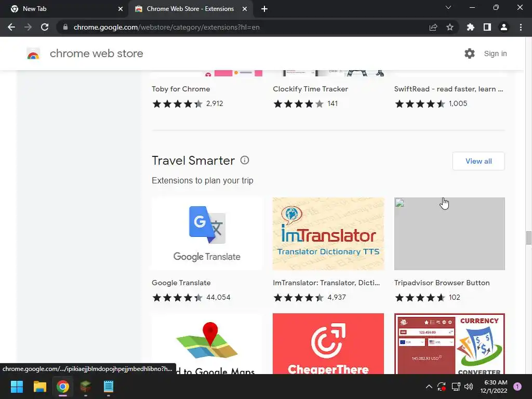Go back to the previous page
This screenshot has width=532, height=399.
click(11, 27)
